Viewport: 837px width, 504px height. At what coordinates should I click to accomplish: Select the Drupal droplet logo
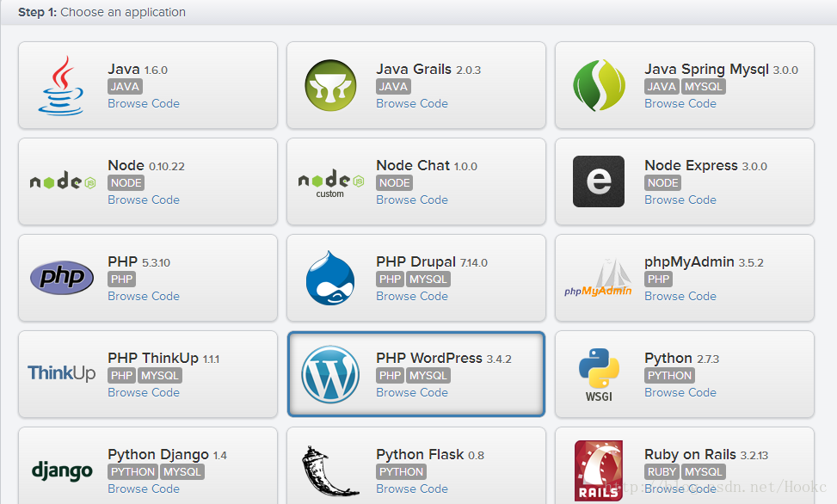[330, 278]
